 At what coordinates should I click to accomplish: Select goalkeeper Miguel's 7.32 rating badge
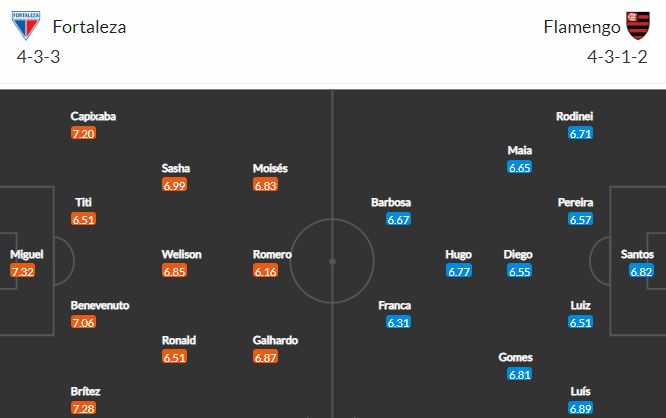coord(23,271)
